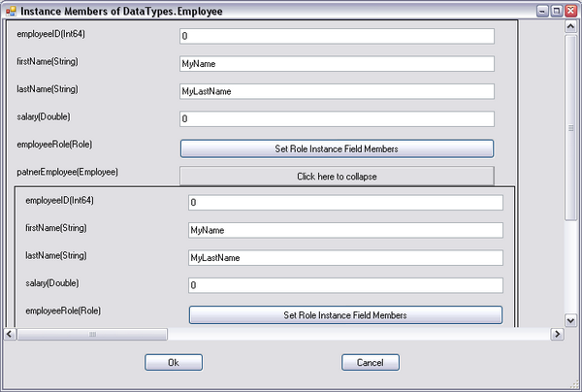This screenshot has width=582, height=392.
Task: Click the horizontal scrollbar thumb
Action: tap(92, 334)
